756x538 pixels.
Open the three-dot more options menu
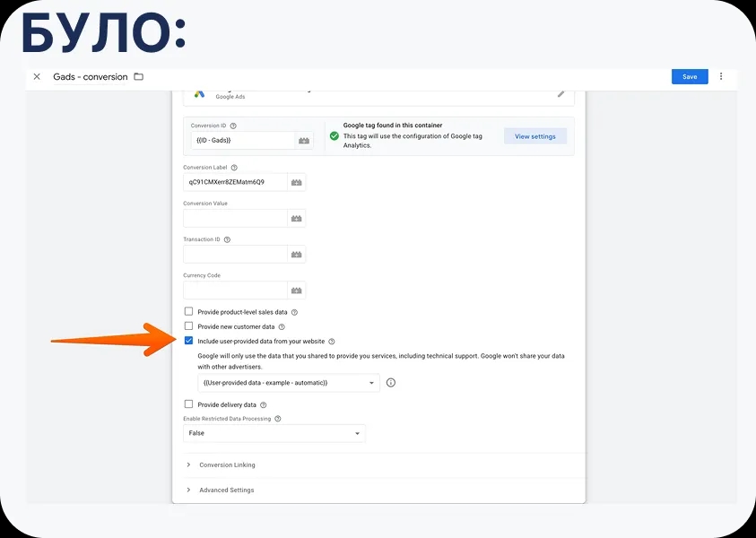[x=721, y=76]
